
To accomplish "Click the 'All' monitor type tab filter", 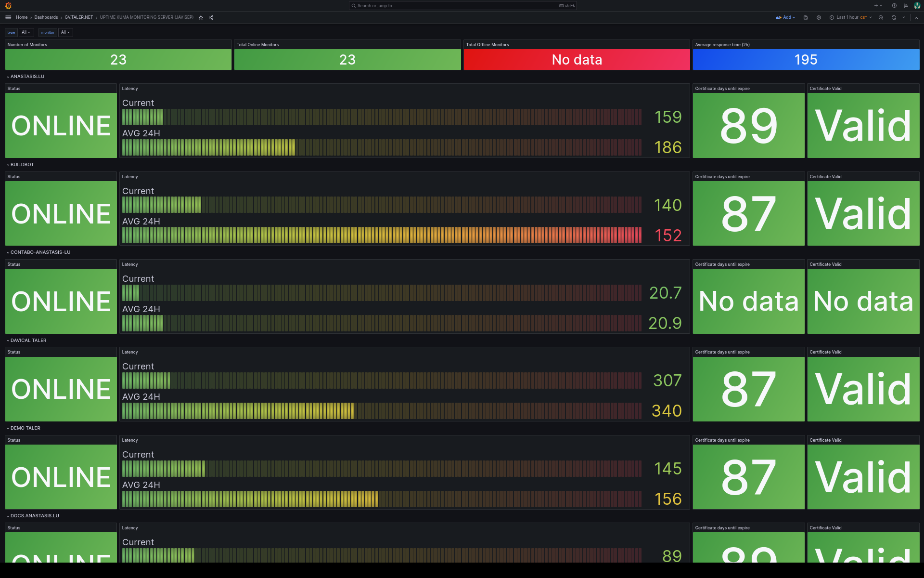I will [25, 32].
